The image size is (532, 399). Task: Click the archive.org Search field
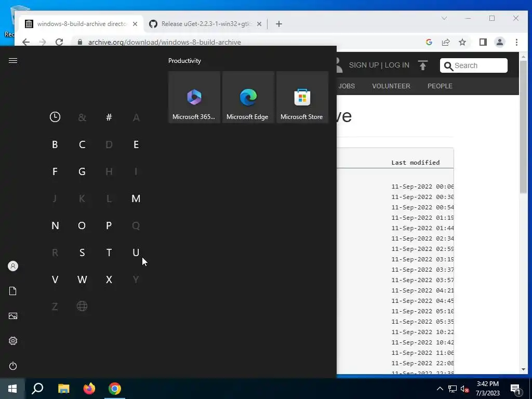[x=474, y=65]
